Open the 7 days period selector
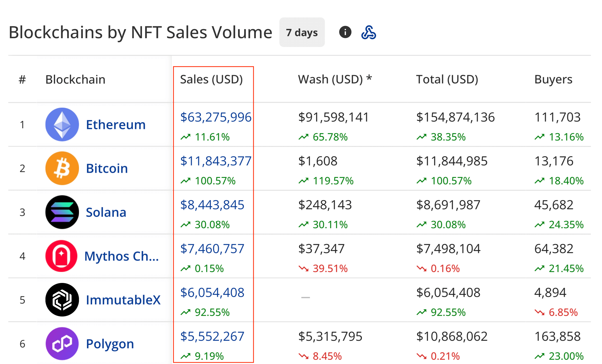 coord(302,33)
